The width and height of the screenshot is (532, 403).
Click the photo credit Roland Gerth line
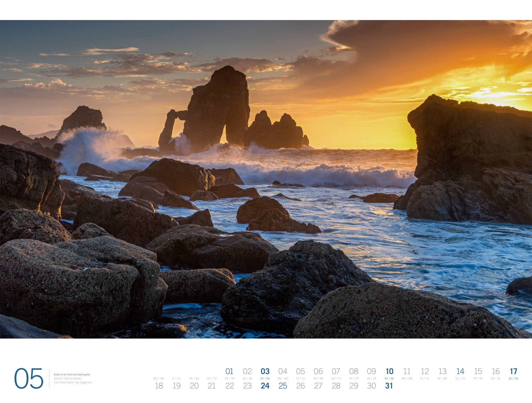coord(73,383)
